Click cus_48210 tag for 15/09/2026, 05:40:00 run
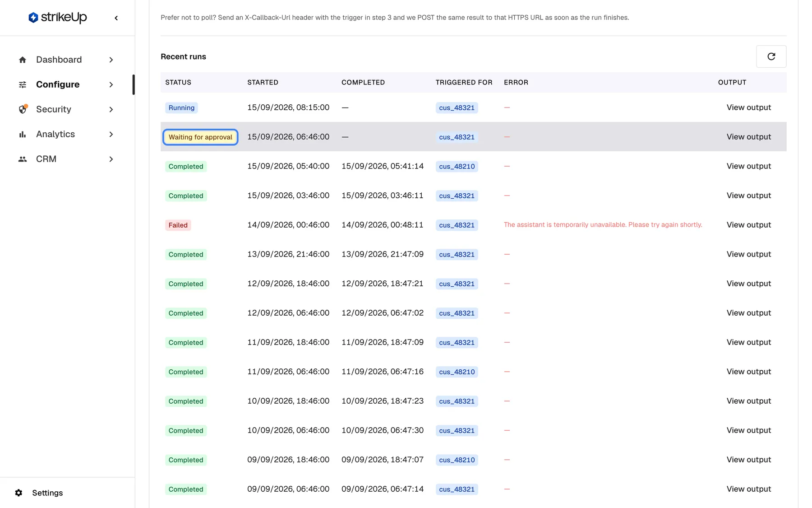The width and height of the screenshot is (812, 508). click(x=457, y=166)
